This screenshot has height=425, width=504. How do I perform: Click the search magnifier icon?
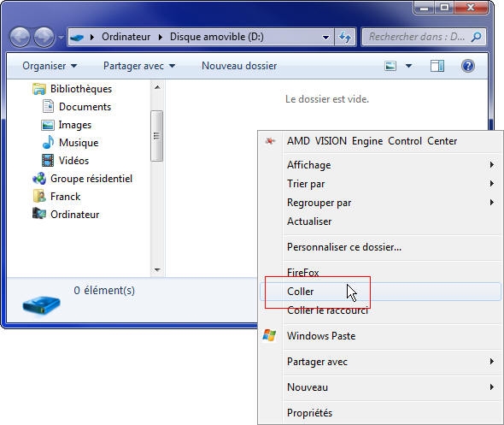point(476,37)
